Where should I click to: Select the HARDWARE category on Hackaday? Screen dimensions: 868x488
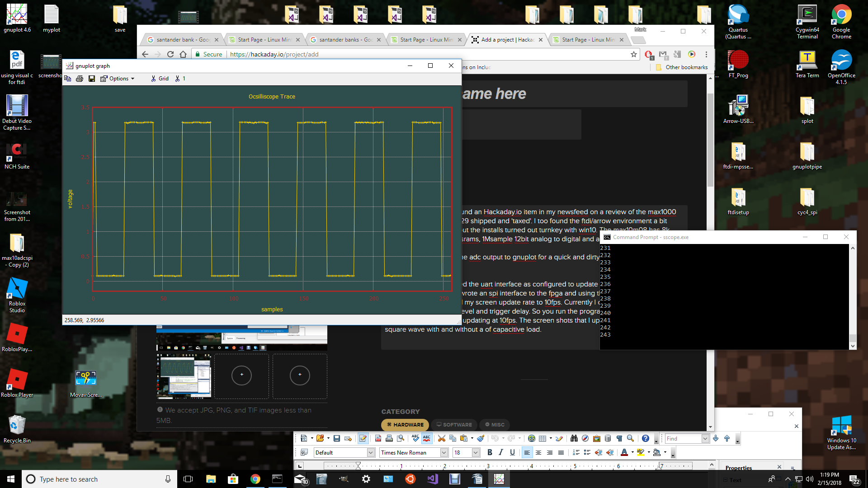[x=405, y=425]
